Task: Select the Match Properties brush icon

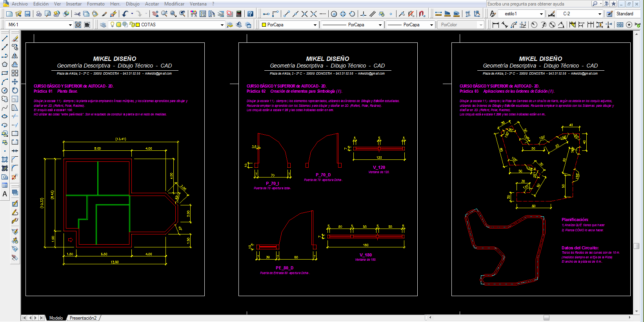Action: tap(104, 14)
